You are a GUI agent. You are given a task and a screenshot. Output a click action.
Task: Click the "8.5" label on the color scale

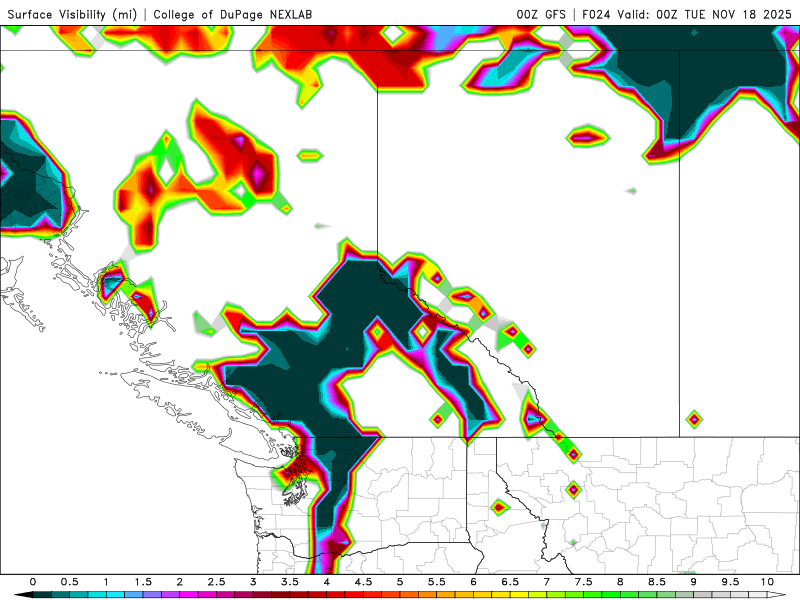click(x=657, y=582)
